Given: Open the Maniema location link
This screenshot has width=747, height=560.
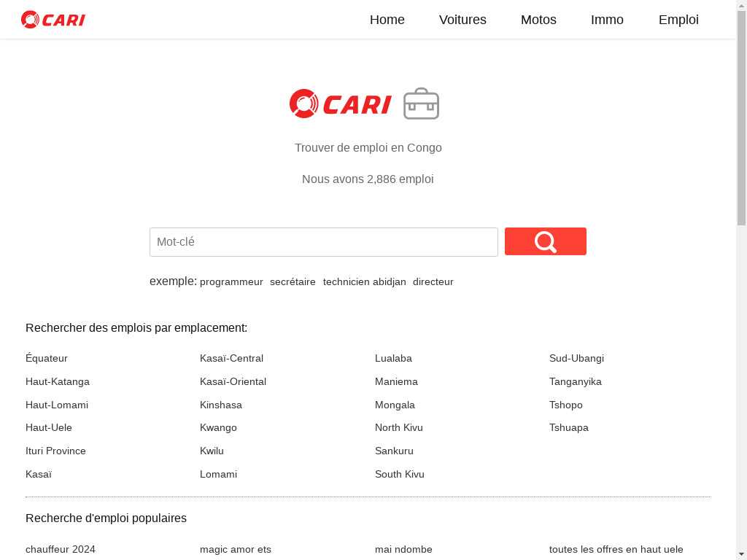Looking at the screenshot, I should point(396,381).
